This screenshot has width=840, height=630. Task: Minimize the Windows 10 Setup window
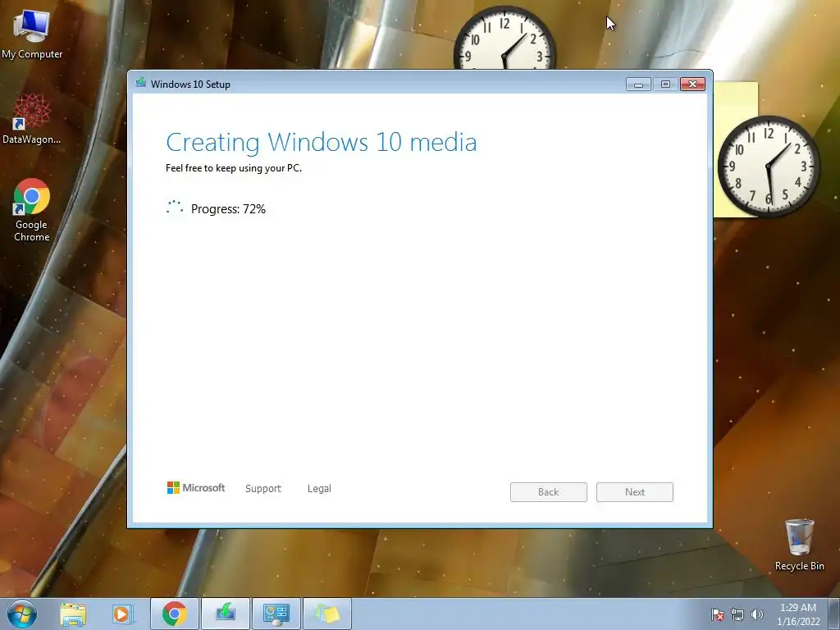[638, 84]
